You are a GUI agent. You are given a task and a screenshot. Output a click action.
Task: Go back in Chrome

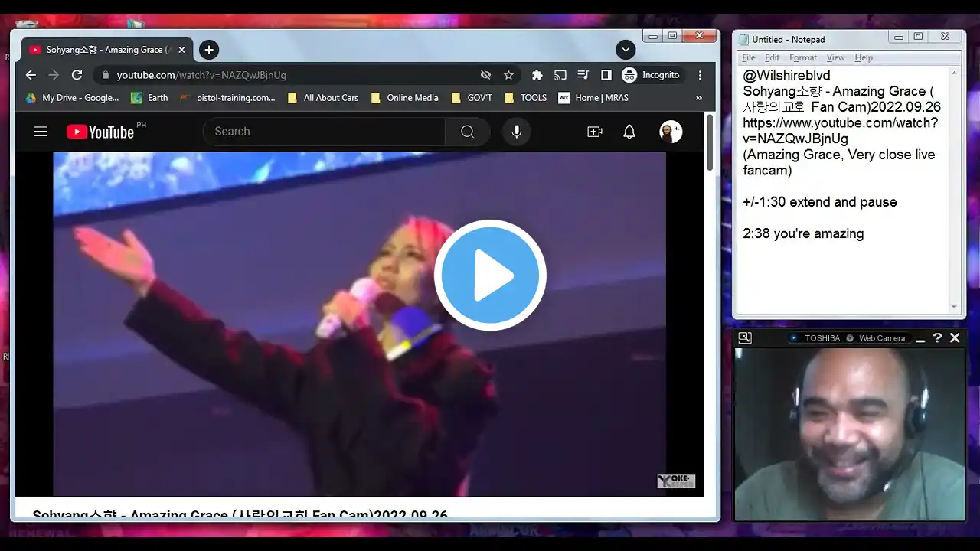tap(31, 75)
